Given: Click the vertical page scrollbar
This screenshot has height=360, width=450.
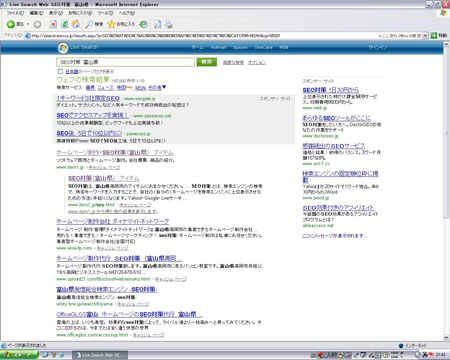Looking at the screenshot, I should point(446,190).
